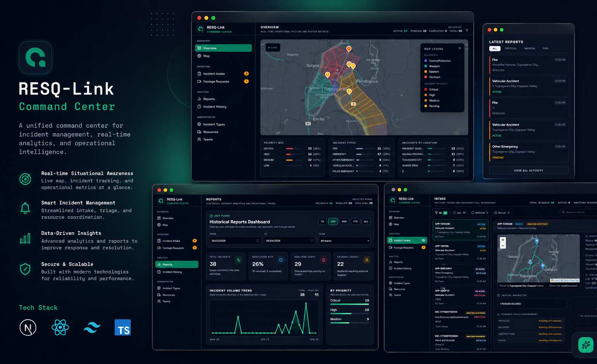Click the Search incidents input field
597x364 pixels.
(x=578, y=212)
